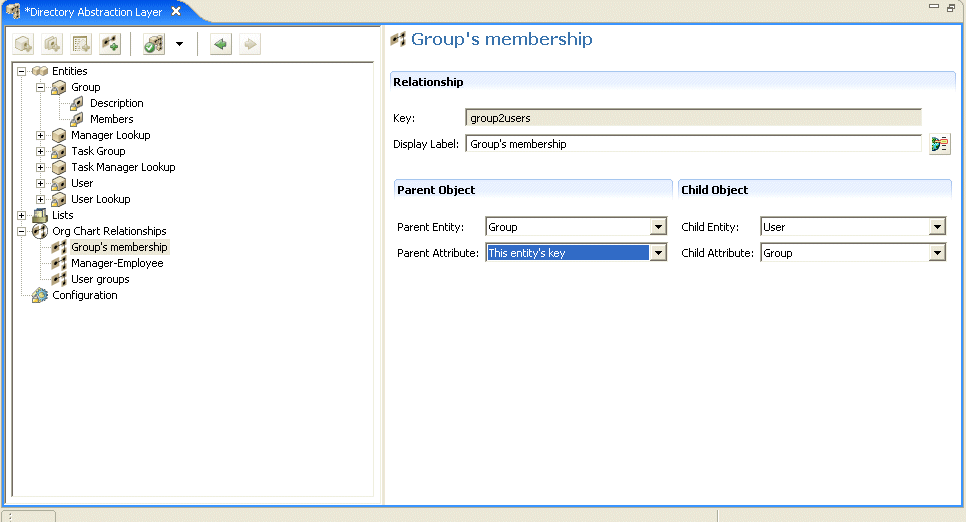Click the add relationship toolbar icon
This screenshot has height=522, width=966.
click(x=110, y=45)
